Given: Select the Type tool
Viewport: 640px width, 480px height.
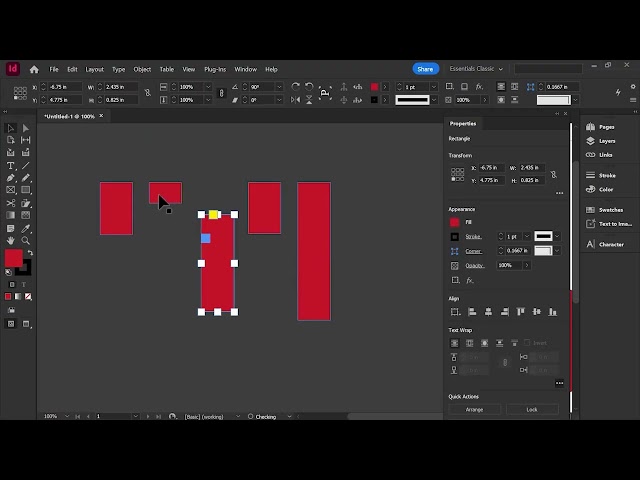Looking at the screenshot, I should (x=11, y=165).
